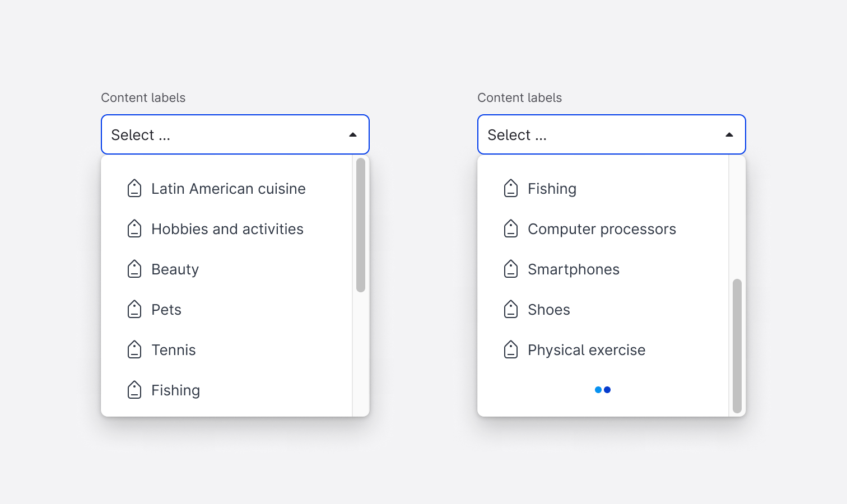The height and width of the screenshot is (504, 847).
Task: Click the tag icon beside Beauty
Action: (134, 269)
